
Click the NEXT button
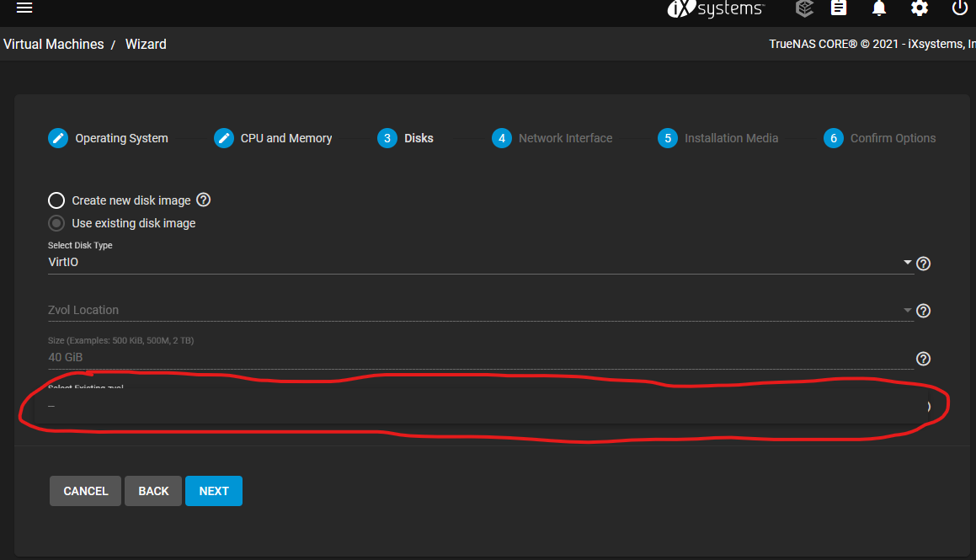(214, 491)
